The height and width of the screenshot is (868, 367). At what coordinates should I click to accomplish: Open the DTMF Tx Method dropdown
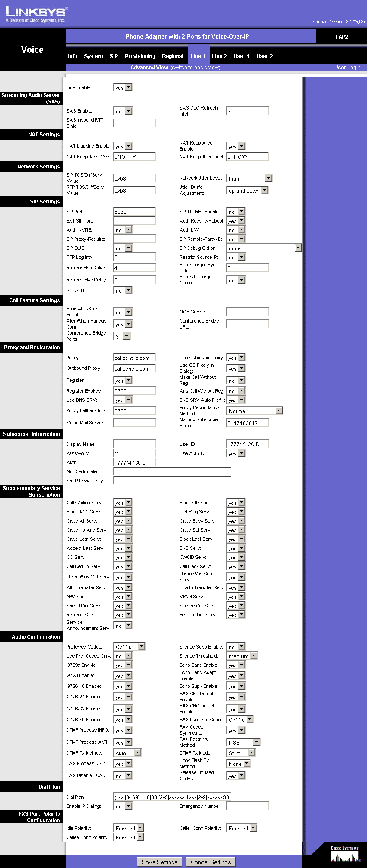127,753
